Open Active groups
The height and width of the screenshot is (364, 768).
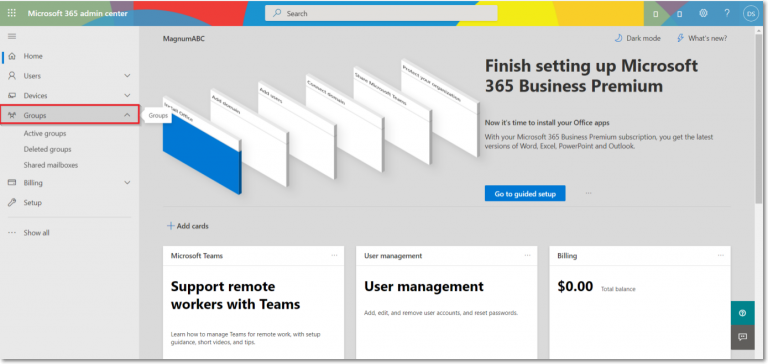[x=45, y=133]
